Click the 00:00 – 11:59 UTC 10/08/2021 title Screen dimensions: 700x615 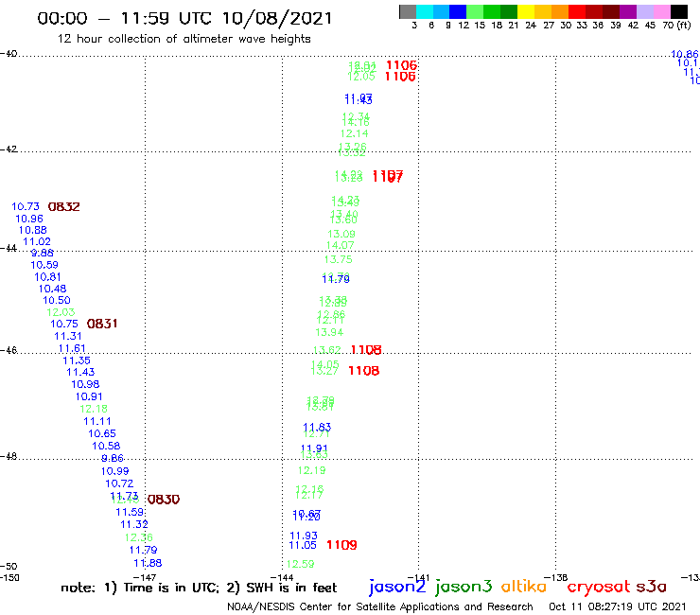(x=184, y=18)
